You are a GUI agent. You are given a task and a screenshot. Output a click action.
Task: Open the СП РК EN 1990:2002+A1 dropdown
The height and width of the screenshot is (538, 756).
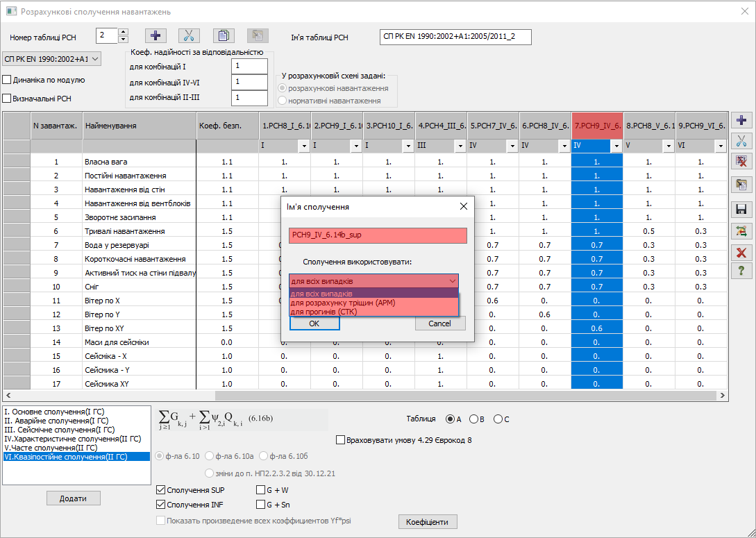[x=52, y=59]
